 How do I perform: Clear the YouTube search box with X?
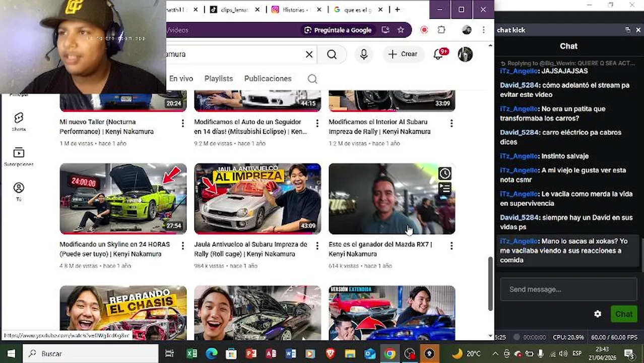[x=309, y=54]
